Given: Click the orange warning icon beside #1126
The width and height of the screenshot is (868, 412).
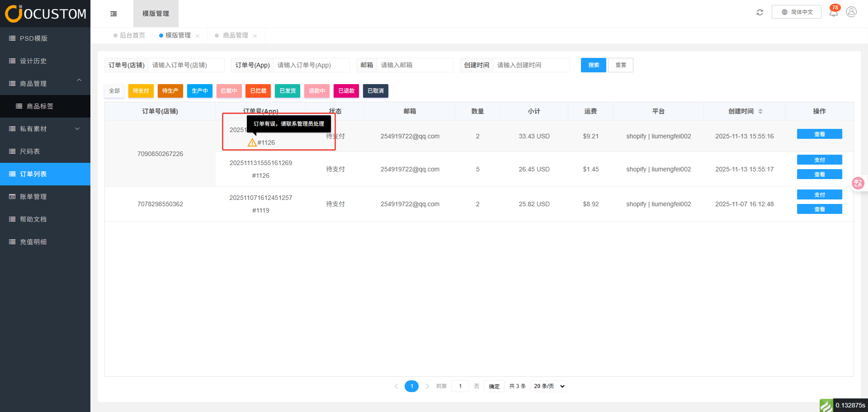Looking at the screenshot, I should click(252, 143).
